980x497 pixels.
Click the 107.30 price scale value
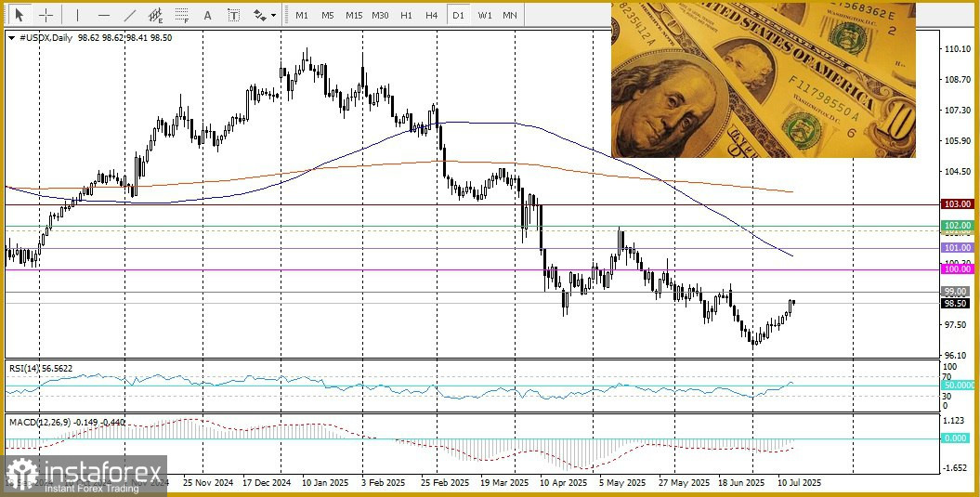958,110
